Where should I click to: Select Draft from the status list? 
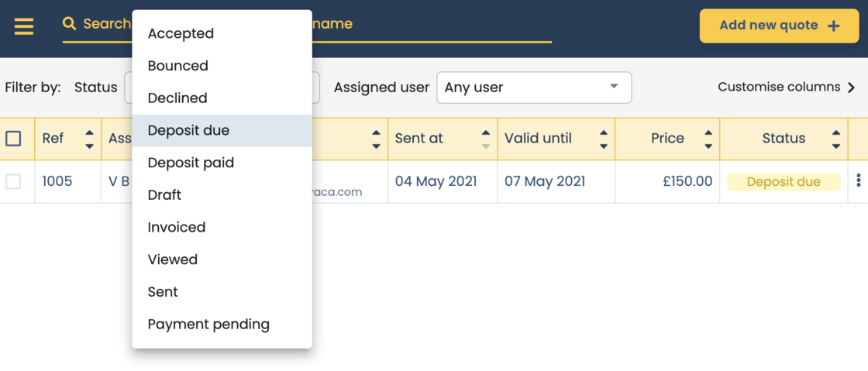[x=164, y=195]
